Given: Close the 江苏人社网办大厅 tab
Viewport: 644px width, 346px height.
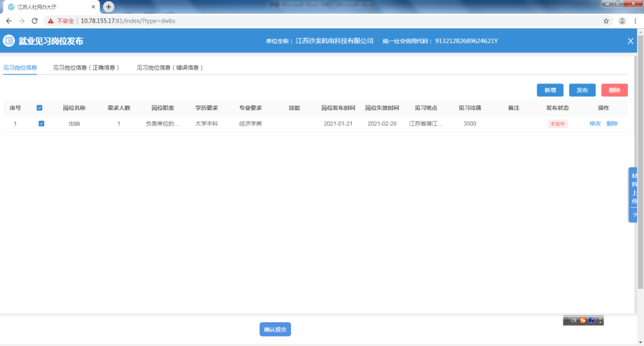Looking at the screenshot, I should pyautogui.click(x=93, y=7).
